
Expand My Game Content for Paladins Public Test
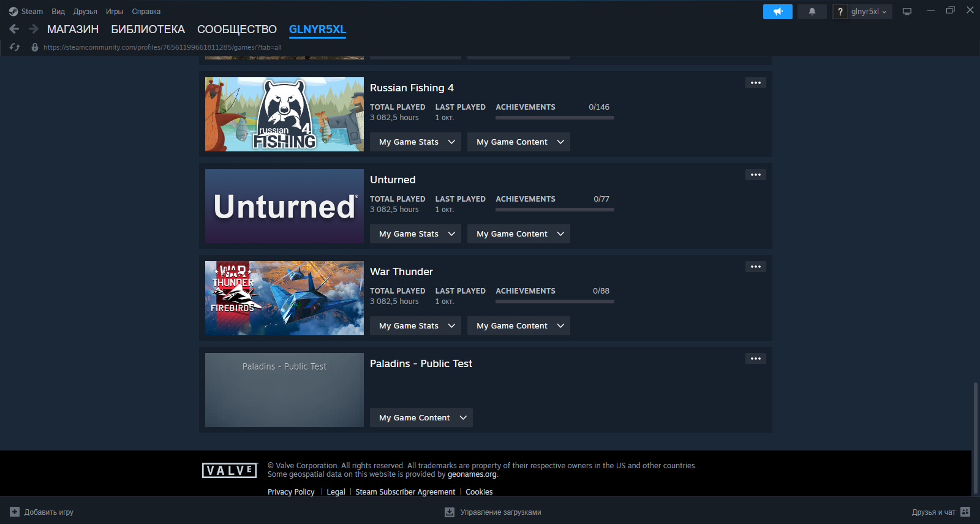(421, 417)
